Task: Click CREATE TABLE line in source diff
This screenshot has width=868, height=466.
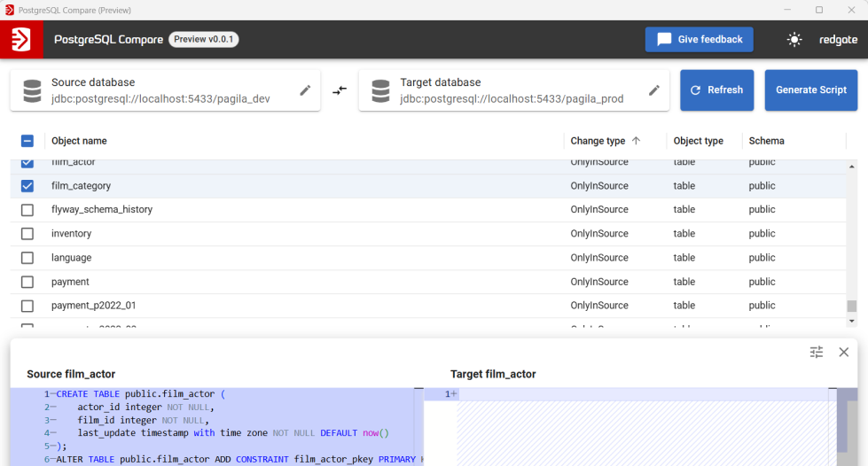Action: coord(141,394)
